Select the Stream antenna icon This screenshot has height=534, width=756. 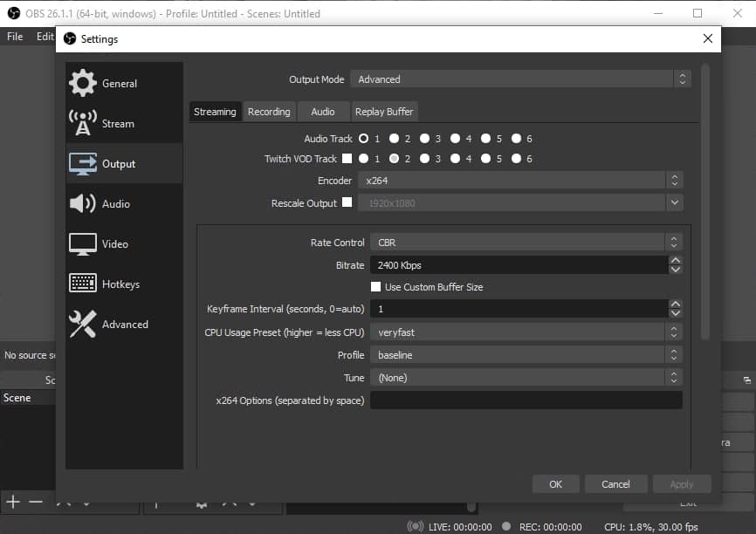point(83,123)
